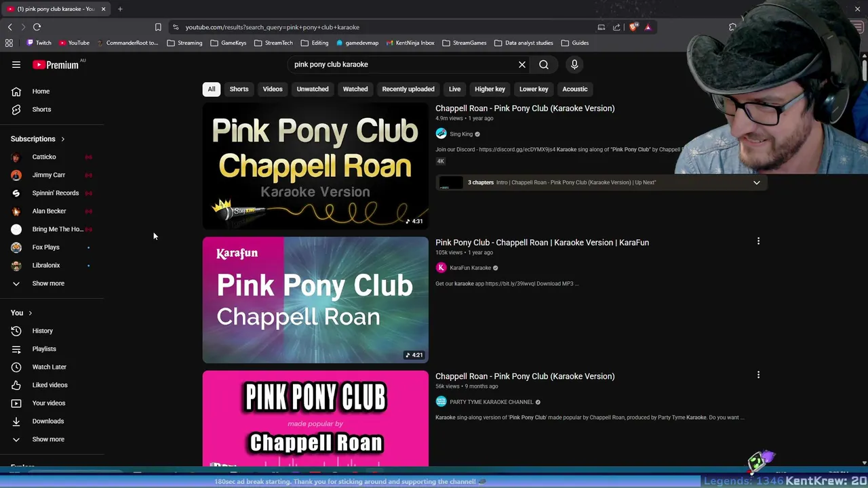The width and height of the screenshot is (868, 488).
Task: Open the KaraFun Karaoke channel avatar
Action: tap(441, 268)
